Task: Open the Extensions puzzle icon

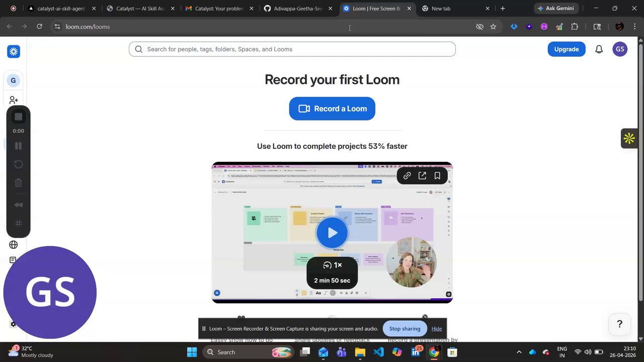Action: 575,27
